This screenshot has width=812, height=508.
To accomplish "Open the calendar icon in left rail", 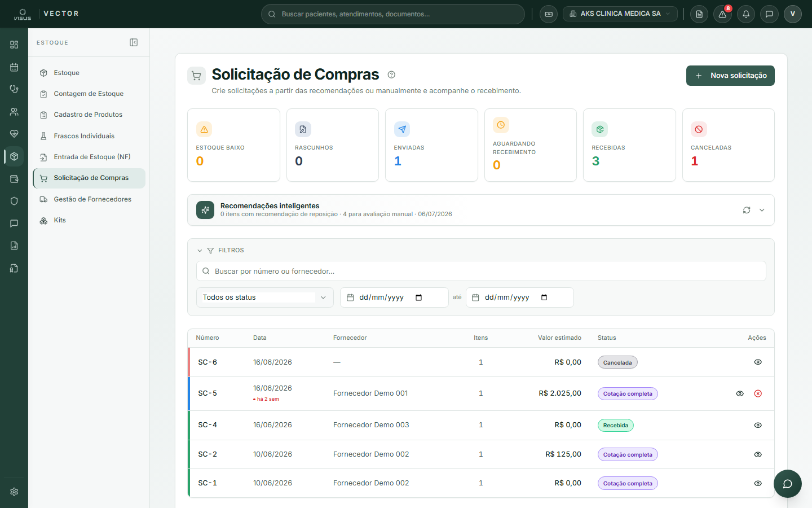I will click(x=14, y=67).
